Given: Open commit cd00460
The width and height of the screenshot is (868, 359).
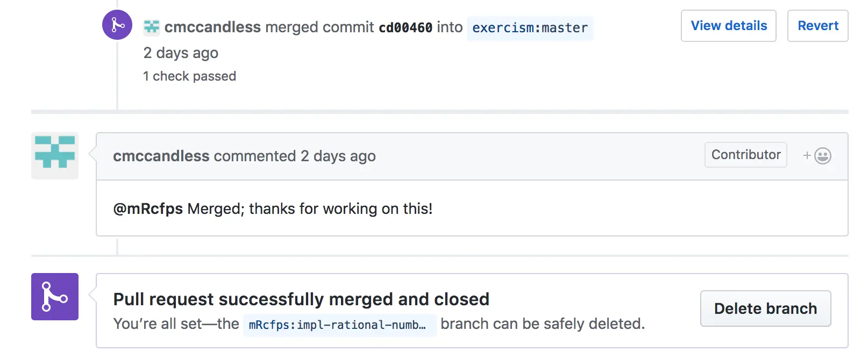Looking at the screenshot, I should pyautogui.click(x=405, y=27).
